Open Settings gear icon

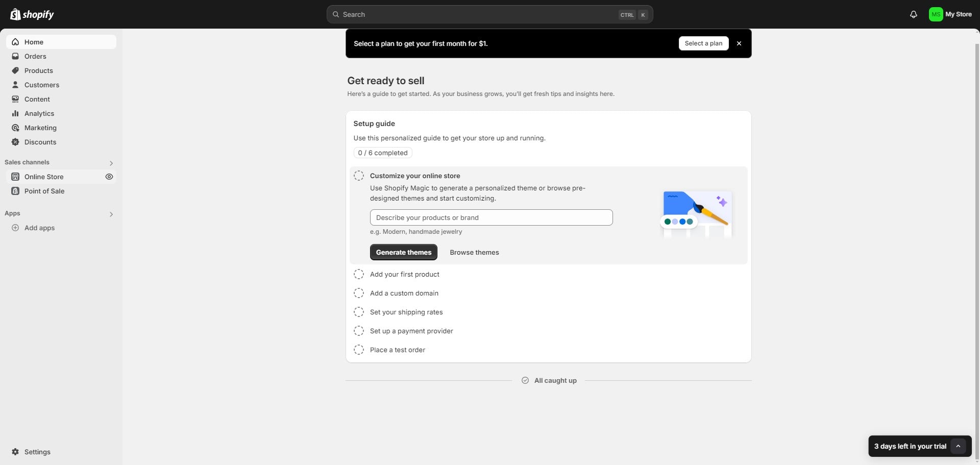tap(15, 452)
